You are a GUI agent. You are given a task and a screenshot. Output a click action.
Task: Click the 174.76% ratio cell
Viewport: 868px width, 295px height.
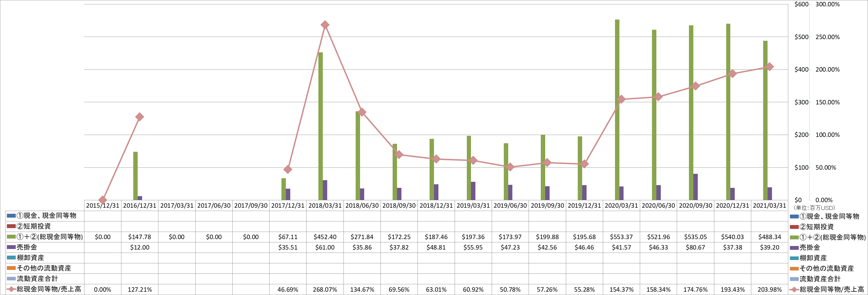[696, 289]
